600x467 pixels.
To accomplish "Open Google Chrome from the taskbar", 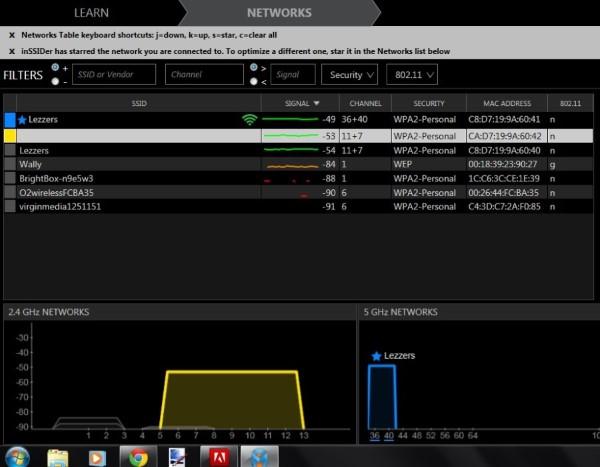I will coord(137,456).
